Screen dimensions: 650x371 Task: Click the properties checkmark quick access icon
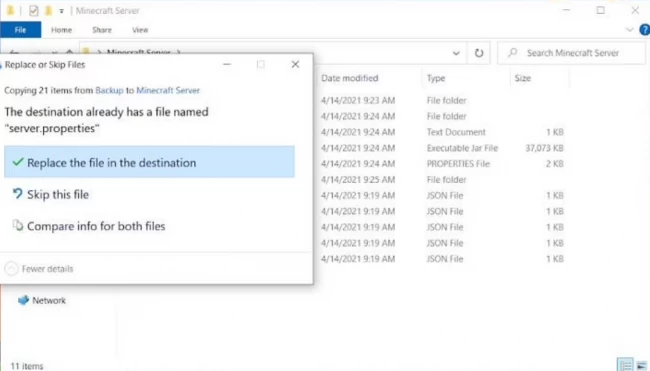(x=34, y=11)
